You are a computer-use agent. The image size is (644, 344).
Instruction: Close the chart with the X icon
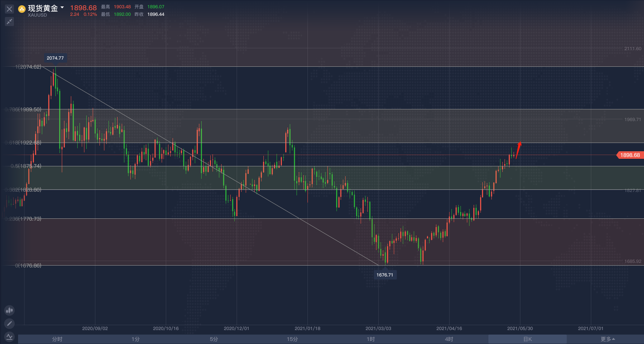coord(9,9)
